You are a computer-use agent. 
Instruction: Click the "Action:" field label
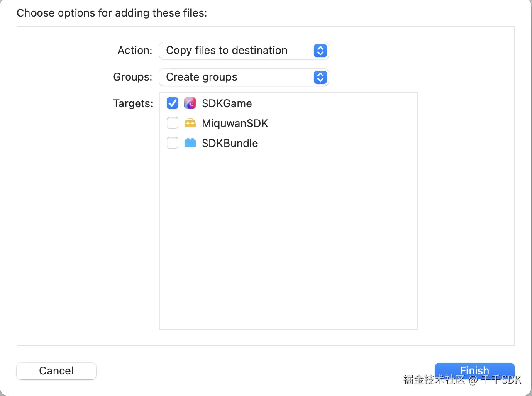coord(135,51)
